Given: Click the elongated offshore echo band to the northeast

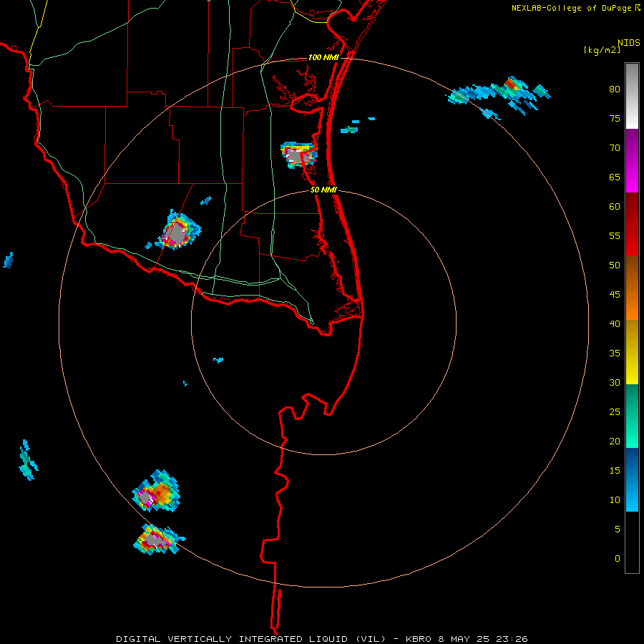Looking at the screenshot, I should point(499,97).
